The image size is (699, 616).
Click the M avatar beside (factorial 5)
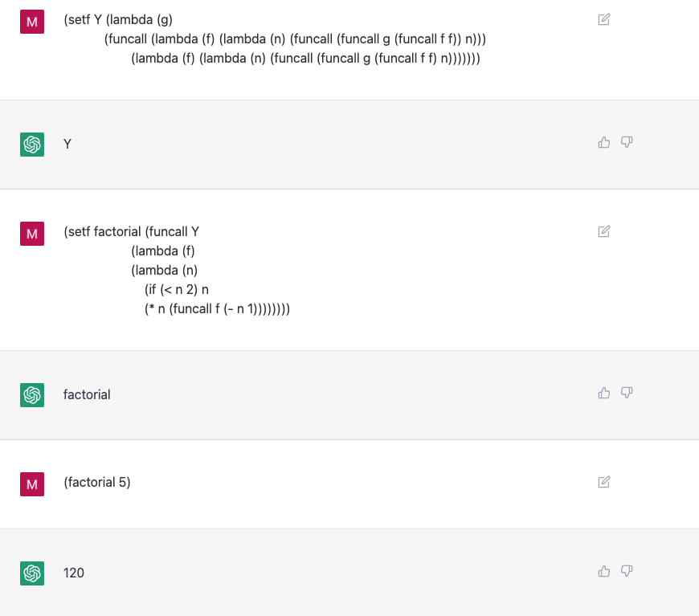32,484
